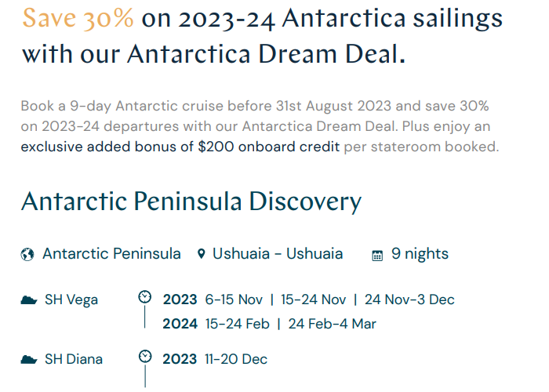Pick the 15-24 Feb 2024 departure
The width and height of the screenshot is (549, 392).
tap(238, 324)
